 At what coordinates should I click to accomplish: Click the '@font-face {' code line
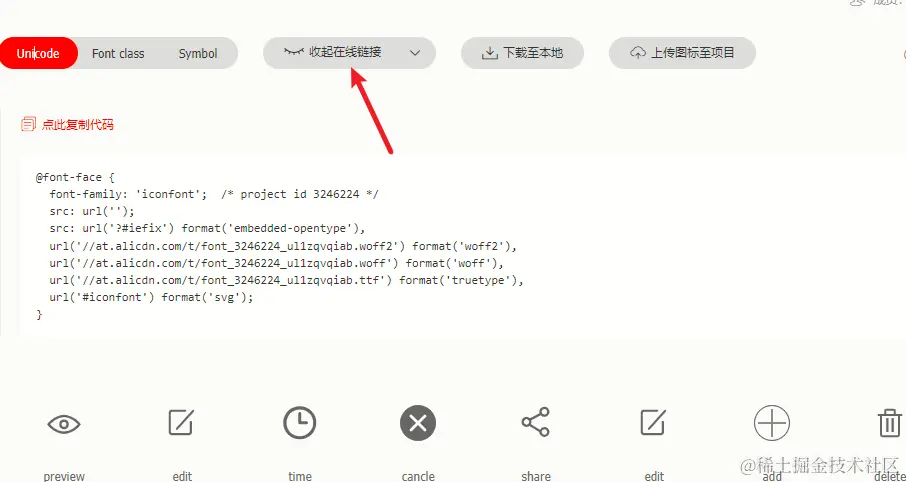pos(75,177)
